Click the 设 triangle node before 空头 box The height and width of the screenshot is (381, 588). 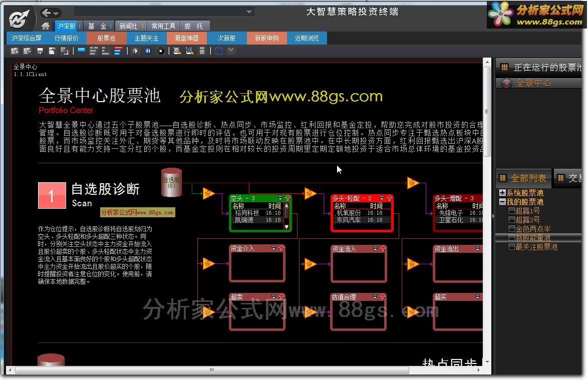[x=208, y=193]
